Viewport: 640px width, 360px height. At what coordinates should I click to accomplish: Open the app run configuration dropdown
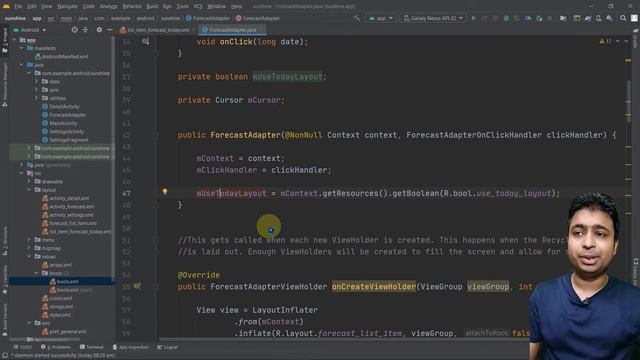pyautogui.click(x=380, y=18)
